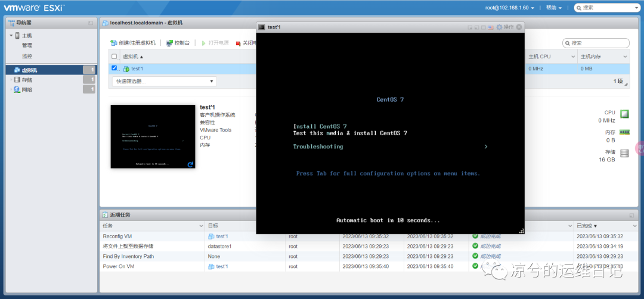The height and width of the screenshot is (299, 644).
Task: Select the Troubleshooting entry in the console
Action: click(318, 147)
